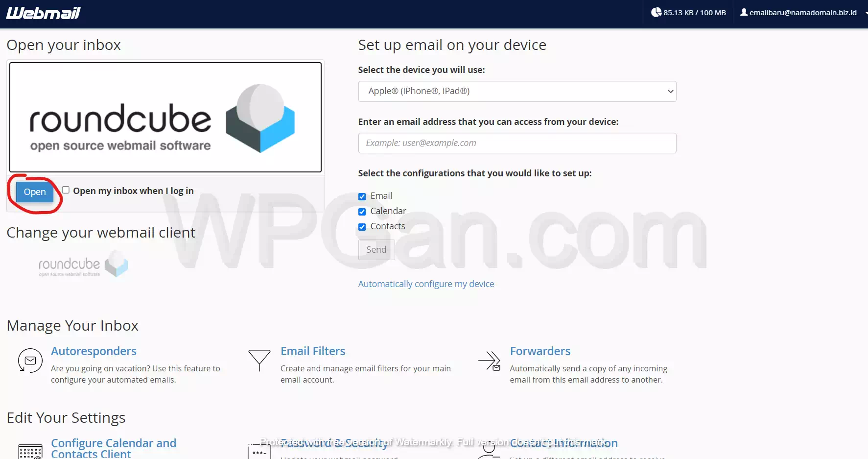This screenshot has width=868, height=459.
Task: Open the Autoresponders link
Action: 94,351
